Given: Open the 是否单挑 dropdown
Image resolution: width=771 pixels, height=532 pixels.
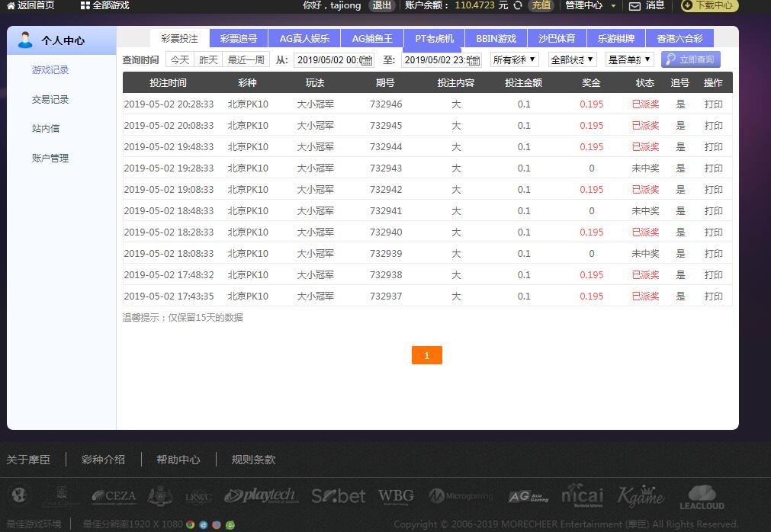Looking at the screenshot, I should (629, 59).
